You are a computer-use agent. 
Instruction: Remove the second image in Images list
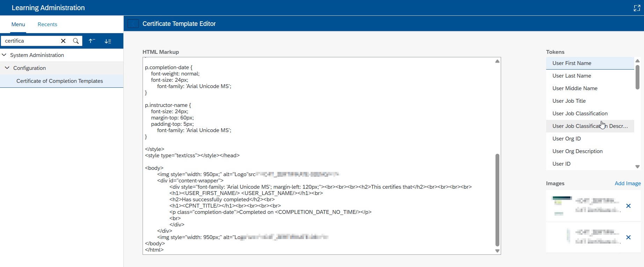628,237
